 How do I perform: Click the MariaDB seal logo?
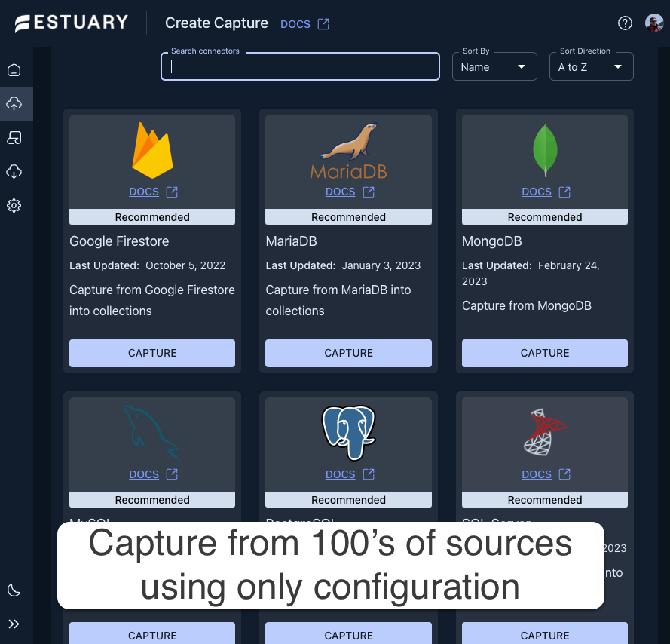click(349, 151)
